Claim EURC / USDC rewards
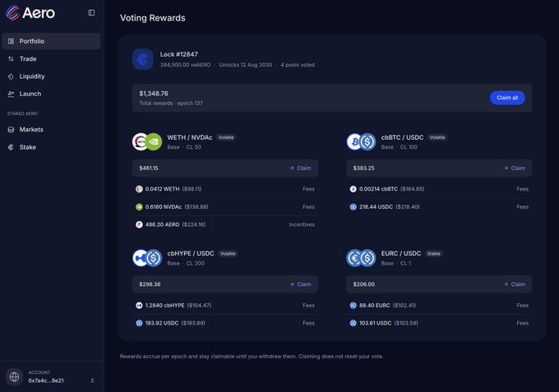The image size is (559, 392). coord(515,284)
